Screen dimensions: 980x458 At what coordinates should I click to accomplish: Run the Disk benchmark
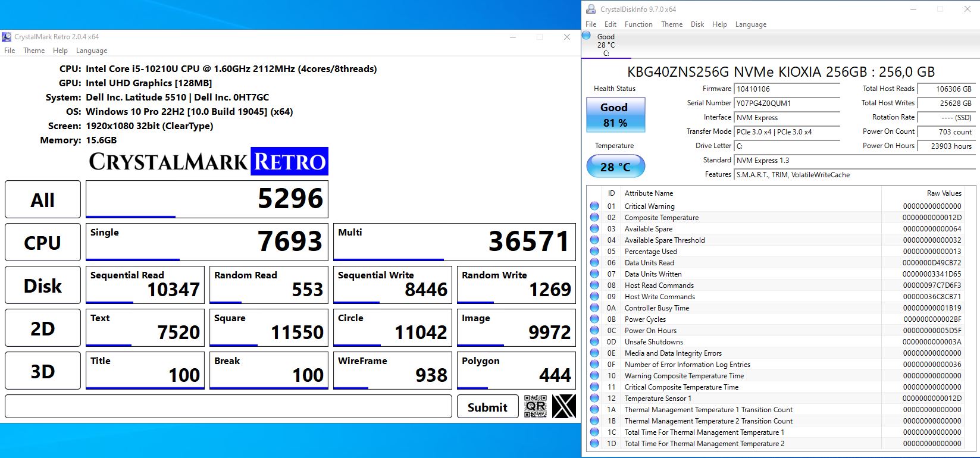pyautogui.click(x=43, y=285)
